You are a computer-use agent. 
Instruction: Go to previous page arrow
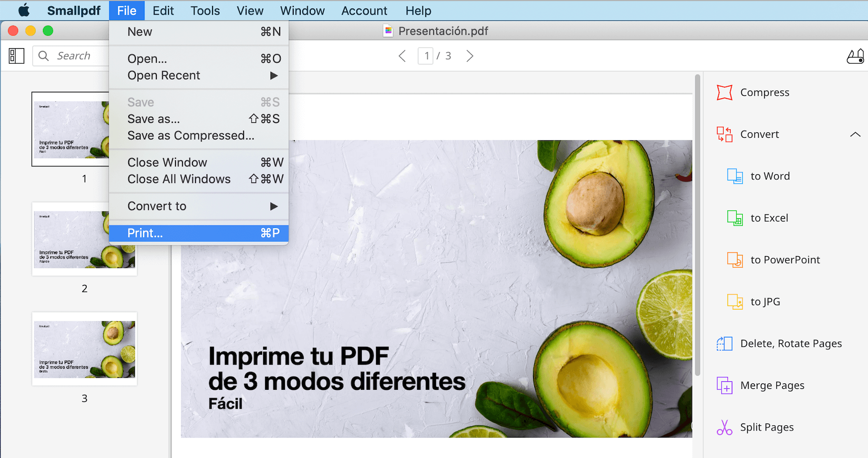(402, 56)
